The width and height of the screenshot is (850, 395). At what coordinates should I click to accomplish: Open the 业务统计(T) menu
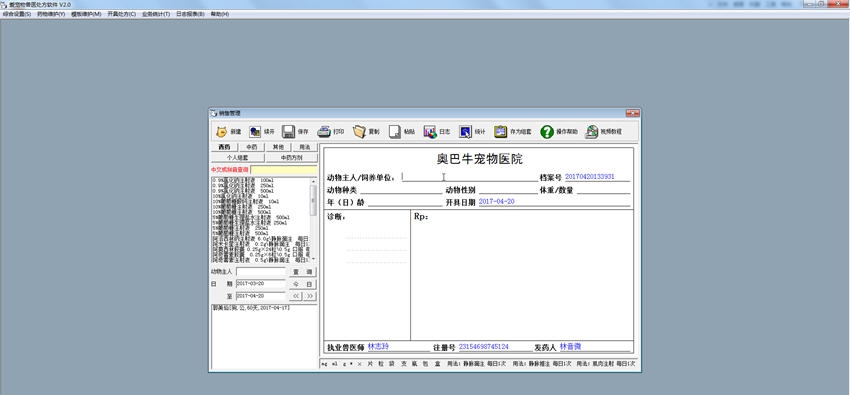156,14
